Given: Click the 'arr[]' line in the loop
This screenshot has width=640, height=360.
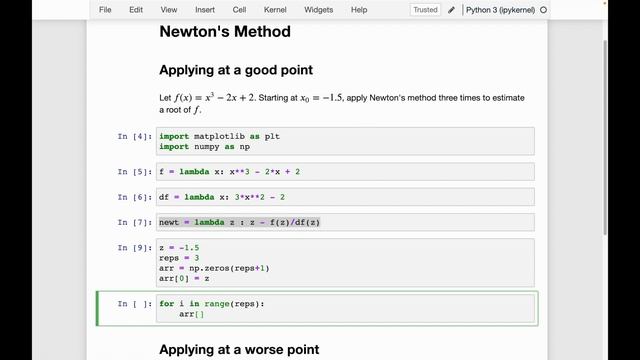Looking at the screenshot, I should click(191, 314).
